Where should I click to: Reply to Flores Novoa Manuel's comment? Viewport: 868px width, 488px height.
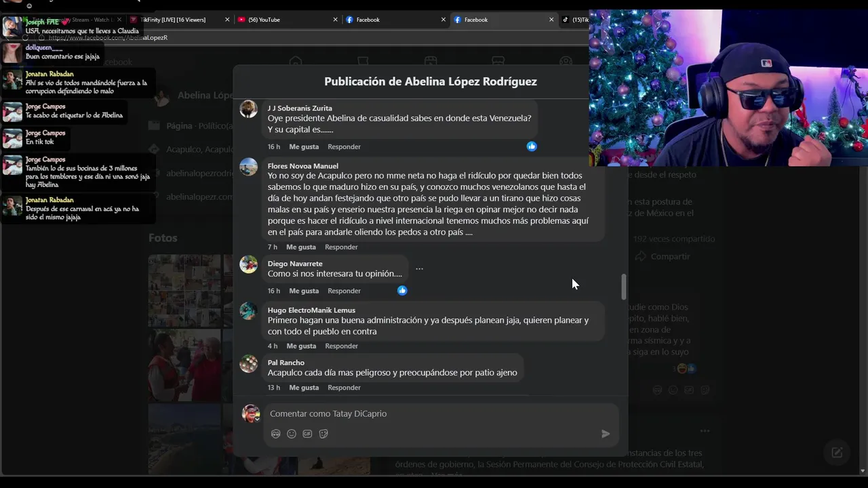pos(341,247)
